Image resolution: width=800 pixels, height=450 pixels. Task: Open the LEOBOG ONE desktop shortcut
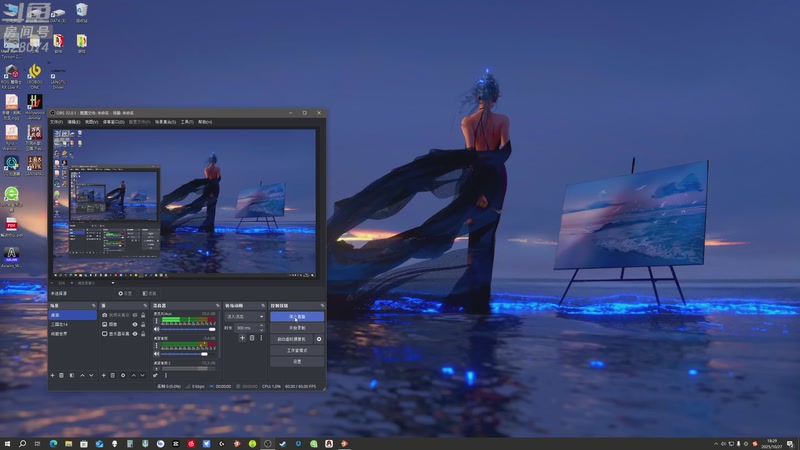pos(35,77)
